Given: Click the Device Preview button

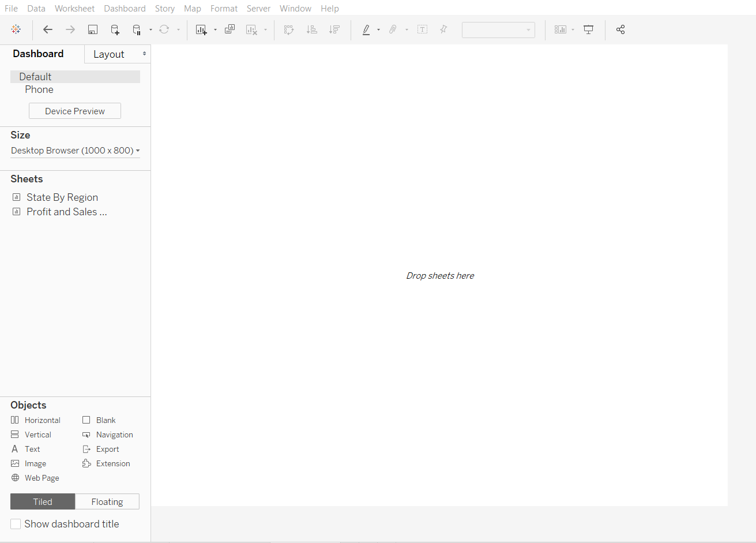Looking at the screenshot, I should tap(75, 111).
